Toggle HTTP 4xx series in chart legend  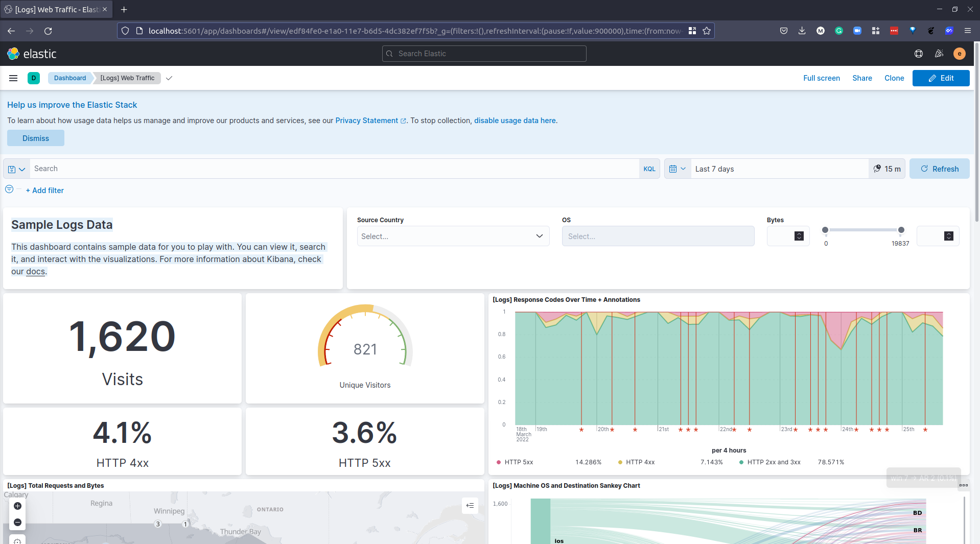[x=640, y=462]
